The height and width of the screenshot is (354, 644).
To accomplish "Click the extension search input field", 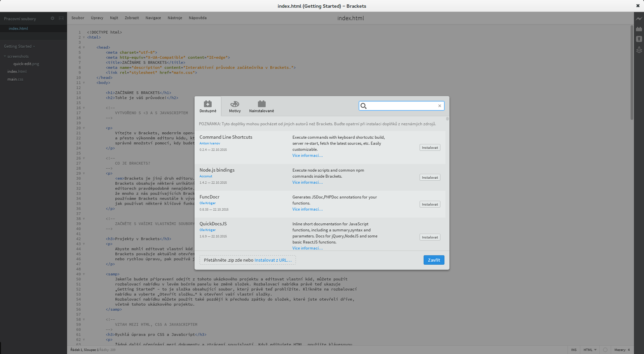I will coord(401,106).
